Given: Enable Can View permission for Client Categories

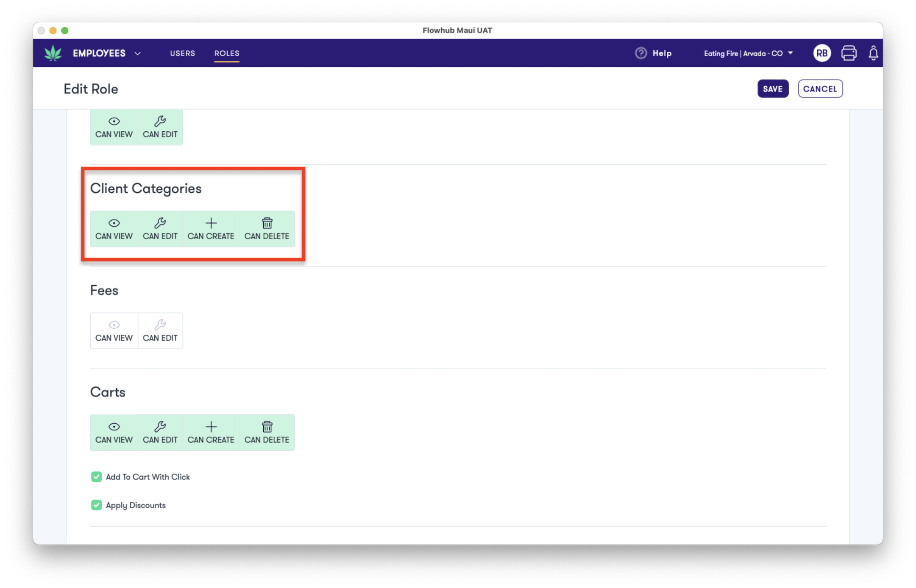Looking at the screenshot, I should pos(114,229).
